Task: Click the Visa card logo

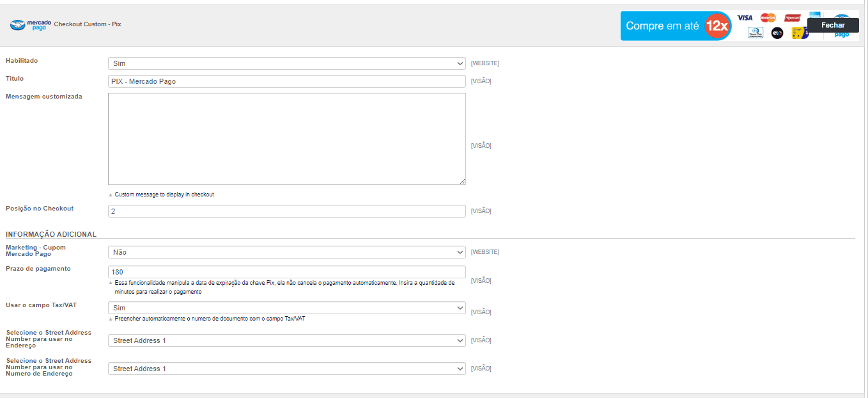Action: pos(745,18)
